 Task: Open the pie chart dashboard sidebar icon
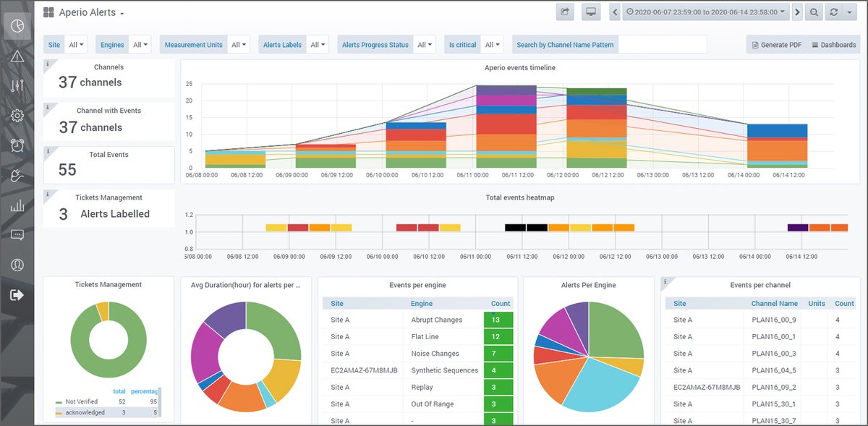pos(17,27)
